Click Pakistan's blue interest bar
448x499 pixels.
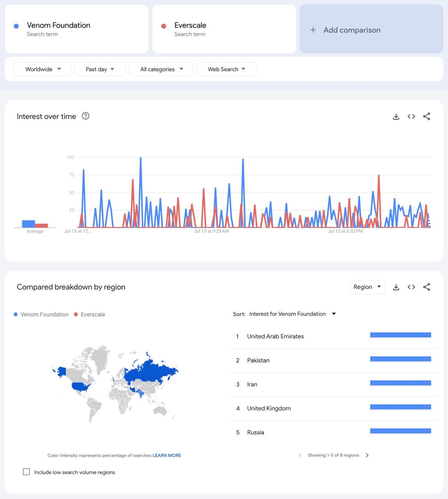(x=400, y=359)
